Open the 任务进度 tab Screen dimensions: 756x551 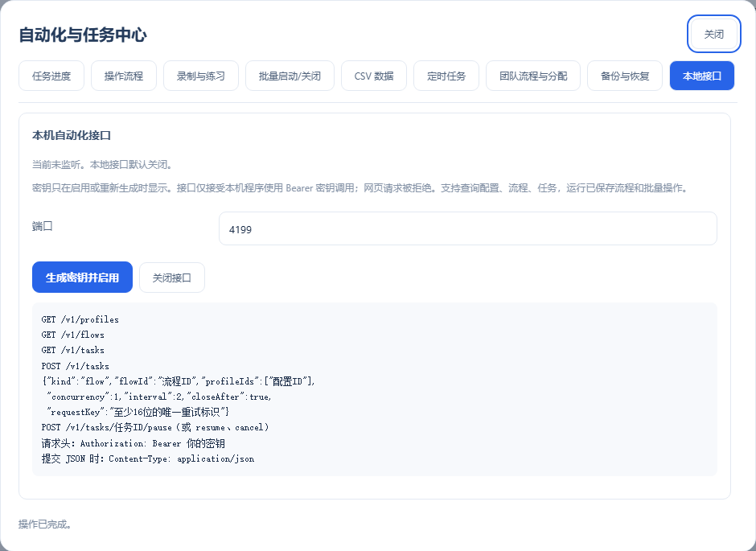[x=51, y=76]
